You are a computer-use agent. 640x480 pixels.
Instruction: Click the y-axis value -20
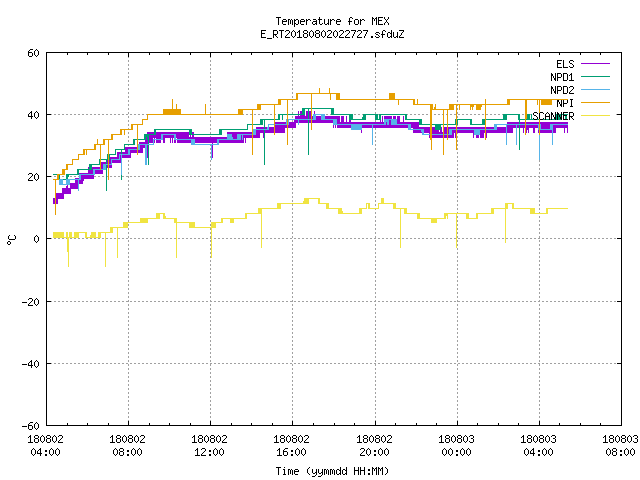click(x=31, y=302)
